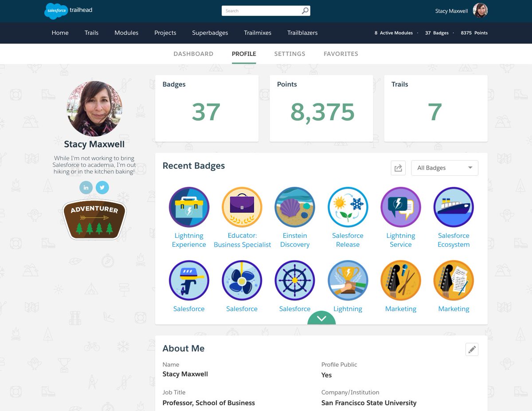This screenshot has width=532, height=411.
Task: Click 'Professor, School of Business' job title
Action: tap(209, 403)
